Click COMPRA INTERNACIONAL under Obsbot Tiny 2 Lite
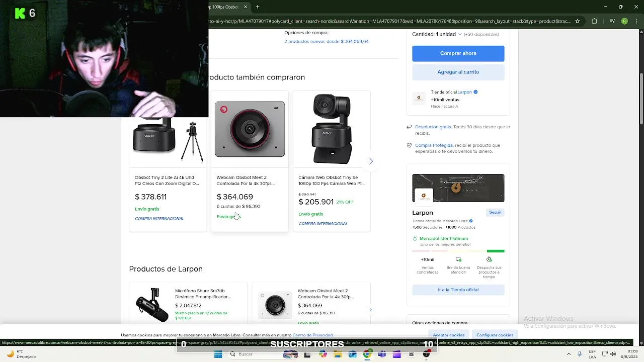 159,218
